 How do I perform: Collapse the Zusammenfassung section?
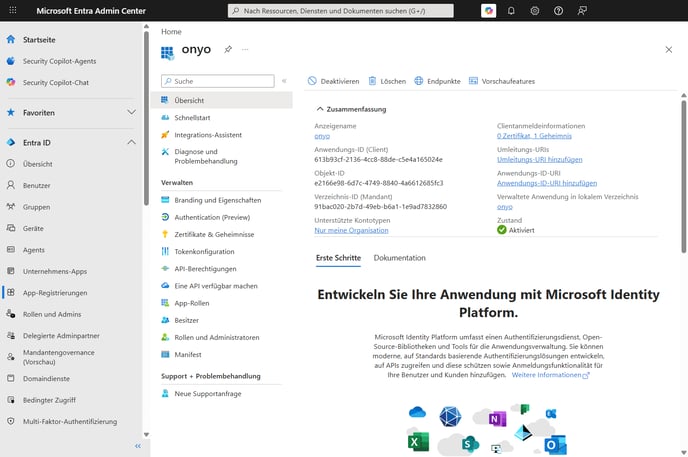click(x=351, y=109)
